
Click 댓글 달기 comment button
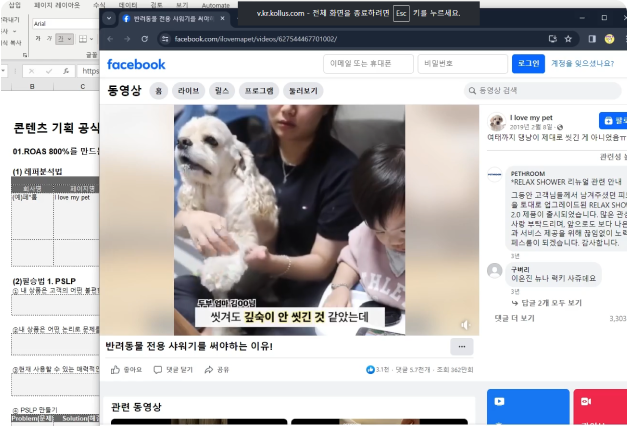click(173, 370)
